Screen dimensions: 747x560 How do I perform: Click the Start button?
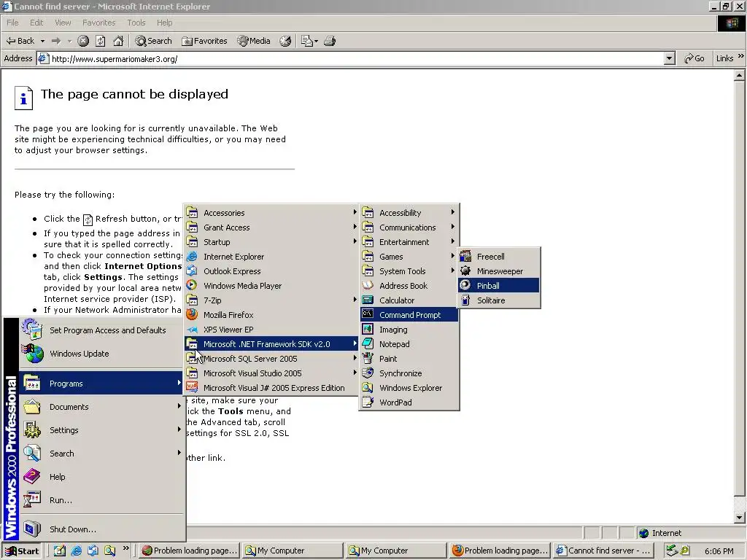(22, 551)
